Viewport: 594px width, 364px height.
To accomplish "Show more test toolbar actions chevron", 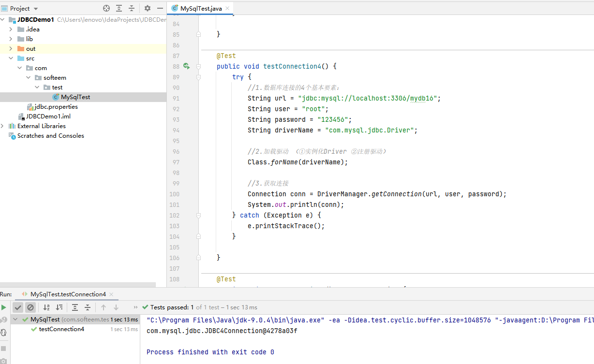I will [135, 307].
